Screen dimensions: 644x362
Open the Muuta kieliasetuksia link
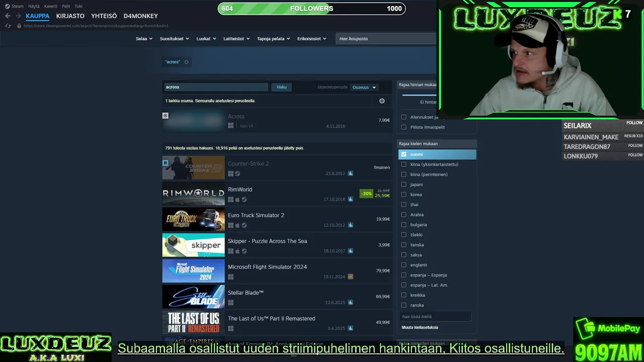pos(420,327)
